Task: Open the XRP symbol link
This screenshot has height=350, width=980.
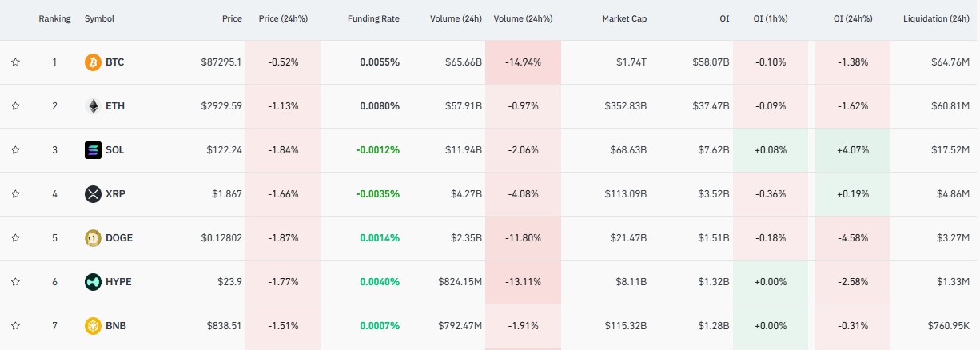Action: click(x=115, y=194)
